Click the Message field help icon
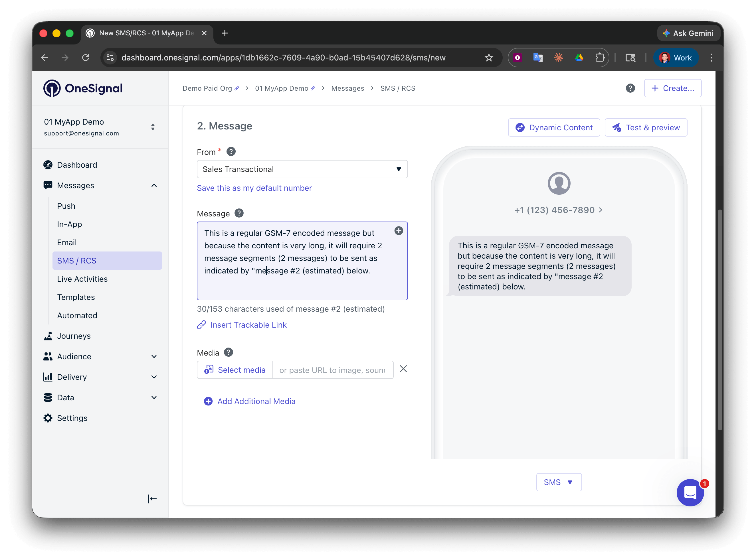 click(239, 213)
